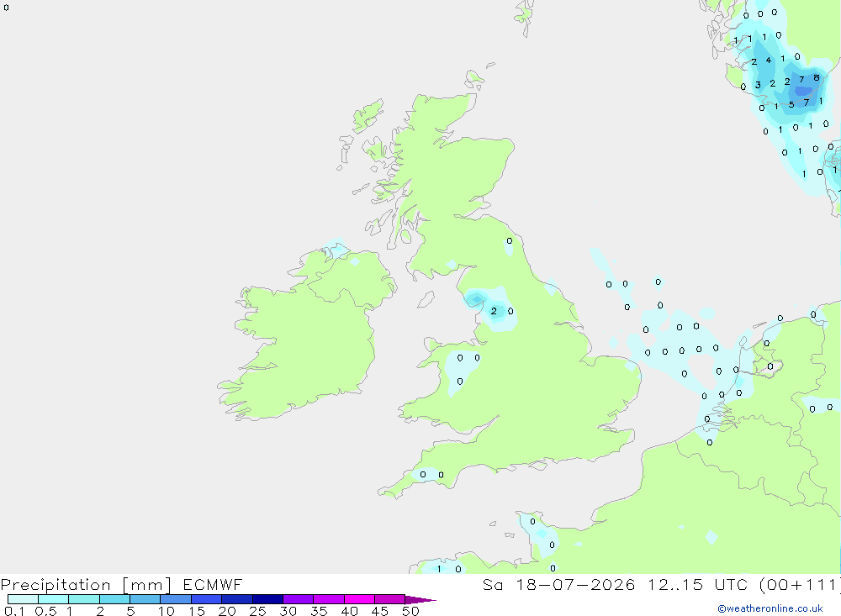Image resolution: width=841 pixels, height=616 pixels.
Task: Click legend scale label "15"
Action: coord(197,611)
